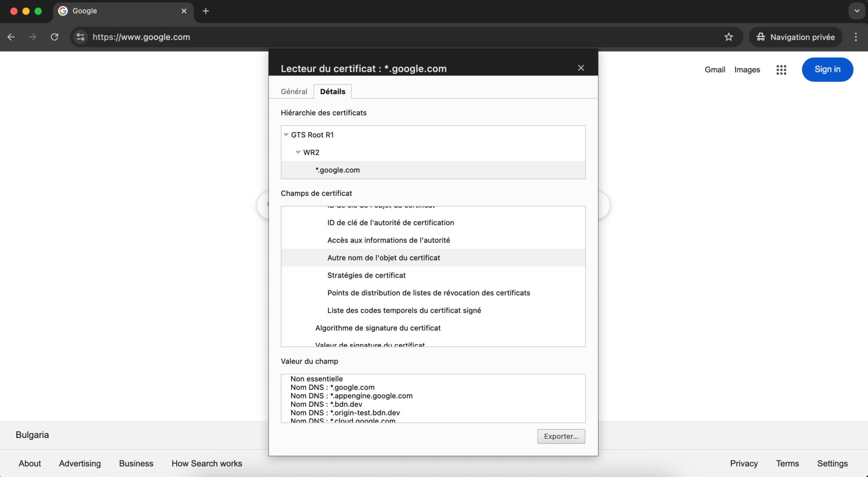Select the Détails tab
868x477 pixels.
click(333, 91)
